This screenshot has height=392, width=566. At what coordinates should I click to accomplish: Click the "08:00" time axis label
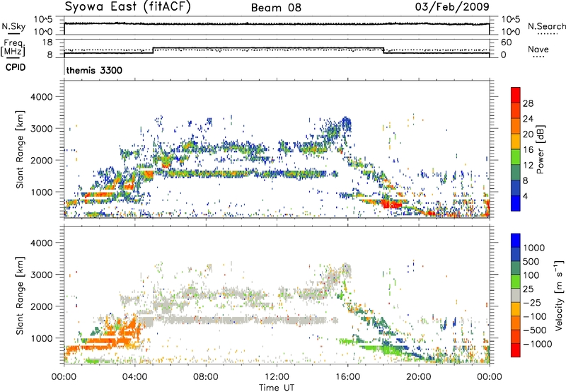tap(206, 377)
